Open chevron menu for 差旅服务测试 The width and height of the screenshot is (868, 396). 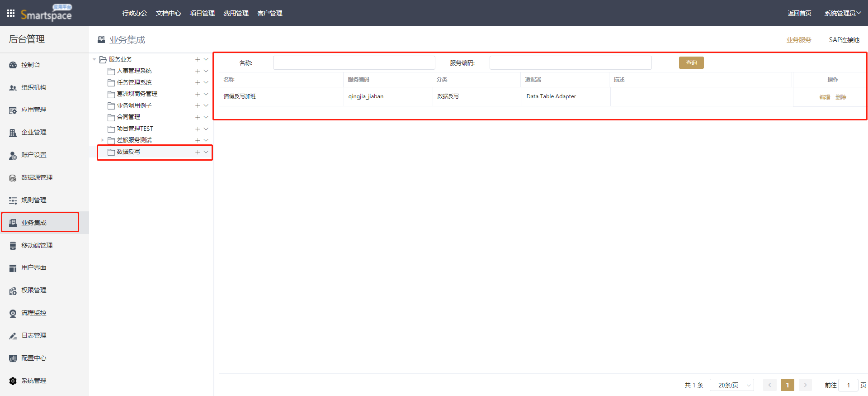(206, 140)
